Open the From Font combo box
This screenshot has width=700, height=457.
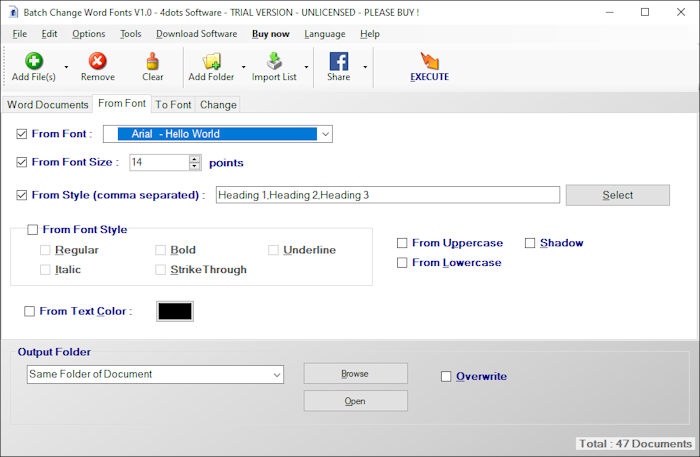218,134
